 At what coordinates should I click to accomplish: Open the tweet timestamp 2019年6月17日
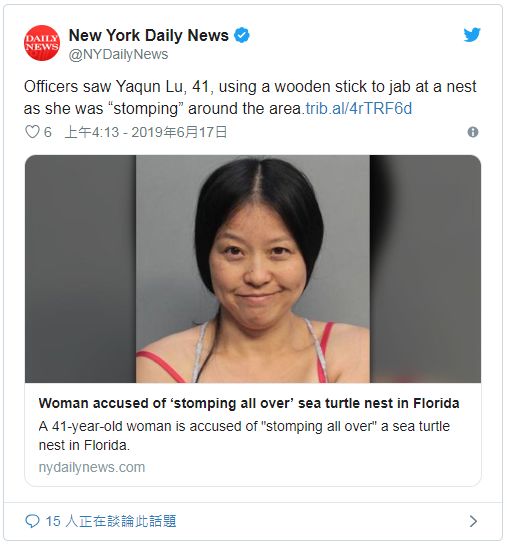[146, 132]
